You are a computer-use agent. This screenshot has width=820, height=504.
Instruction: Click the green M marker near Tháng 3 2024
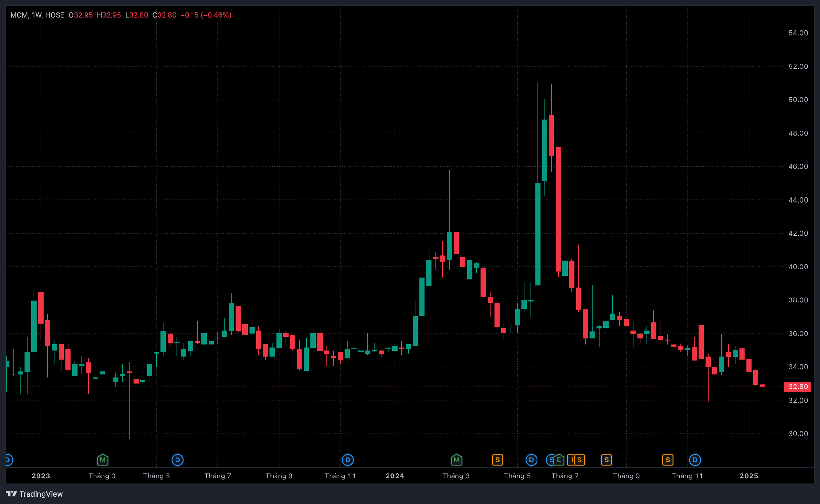click(456, 460)
